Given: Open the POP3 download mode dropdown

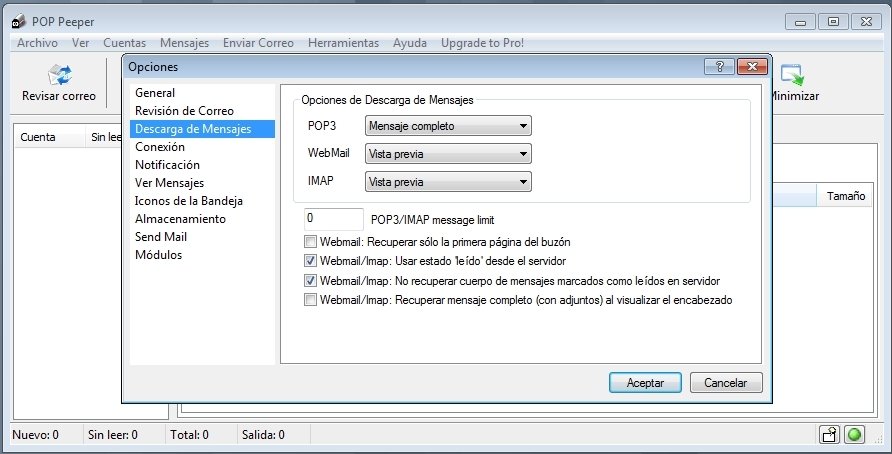Looking at the screenshot, I should (448, 126).
